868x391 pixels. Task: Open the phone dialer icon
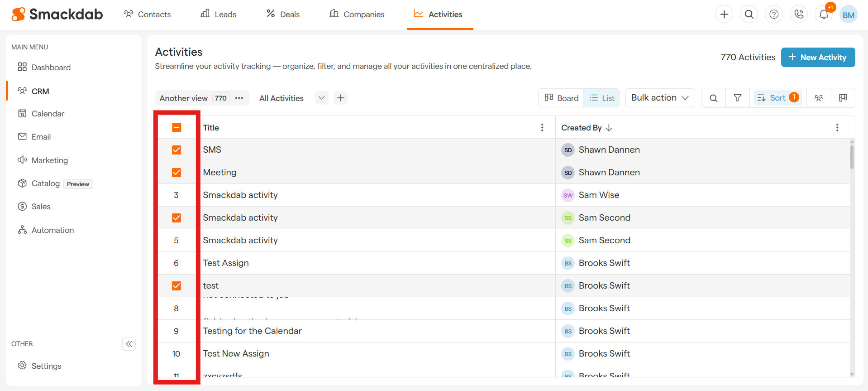799,14
